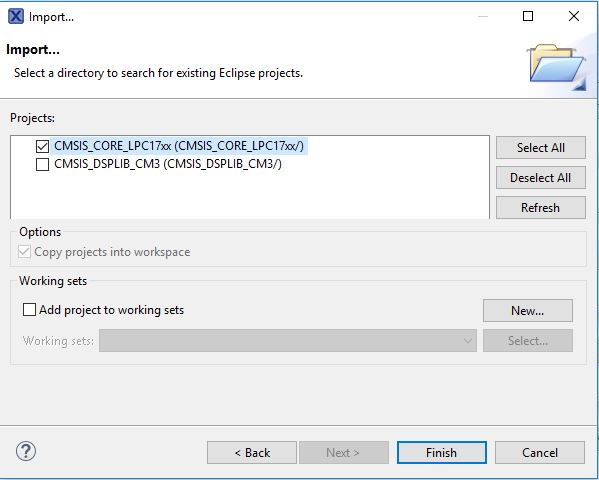Close the Import dialog with X
This screenshot has width=599, height=480.
pyautogui.click(x=574, y=16)
